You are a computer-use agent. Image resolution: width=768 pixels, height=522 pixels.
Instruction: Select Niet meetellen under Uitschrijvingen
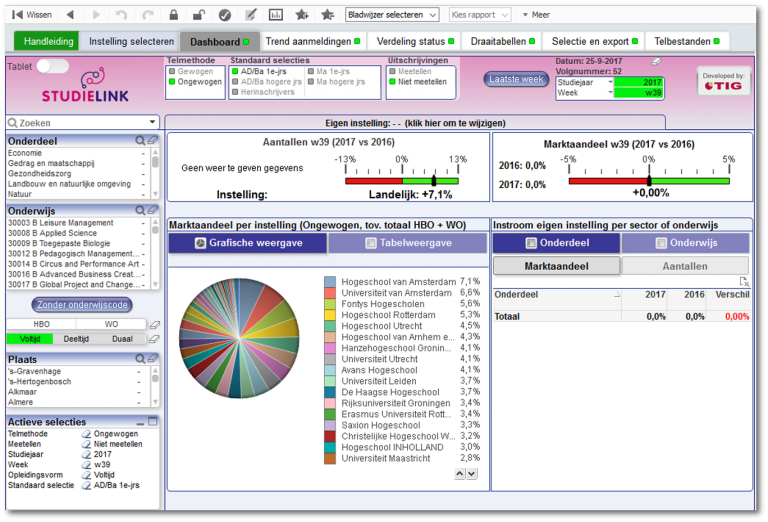pos(418,82)
